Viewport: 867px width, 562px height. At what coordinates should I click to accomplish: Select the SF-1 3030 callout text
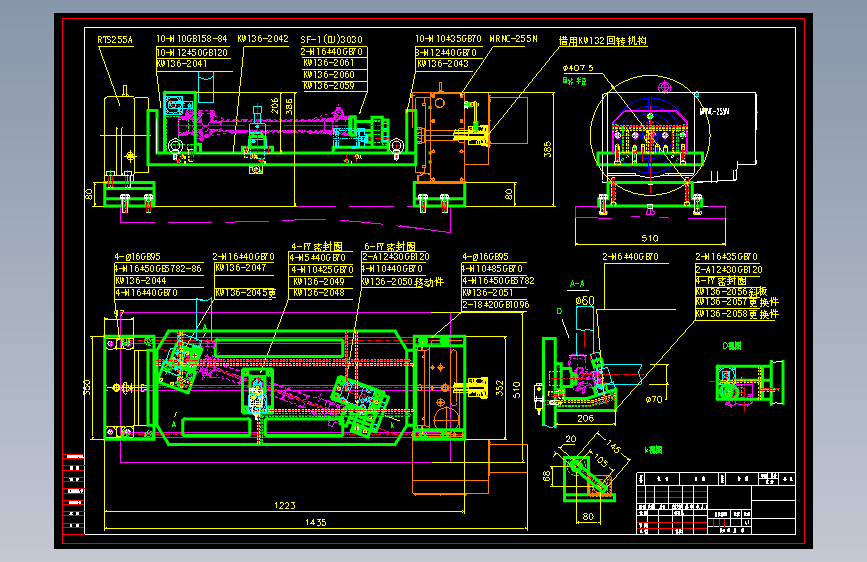(x=332, y=40)
